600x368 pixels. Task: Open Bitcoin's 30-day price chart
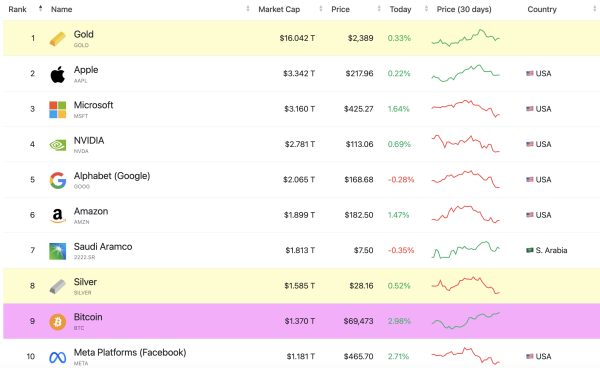pyautogui.click(x=465, y=321)
